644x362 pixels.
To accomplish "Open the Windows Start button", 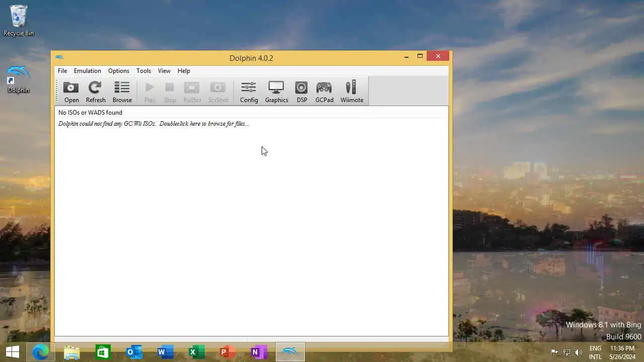I will click(13, 352).
